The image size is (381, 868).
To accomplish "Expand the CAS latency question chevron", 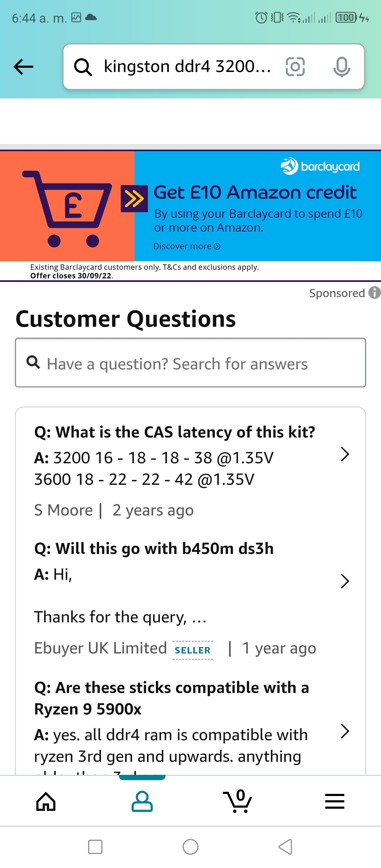I will tap(345, 454).
